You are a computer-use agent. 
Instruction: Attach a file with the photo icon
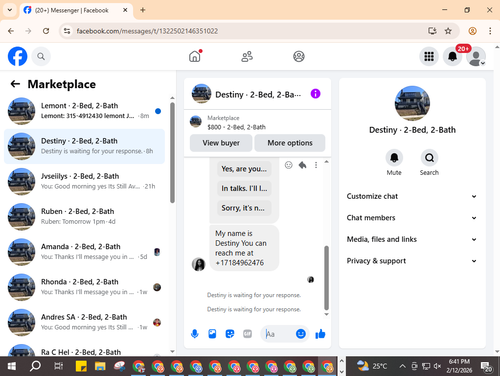[212, 334]
